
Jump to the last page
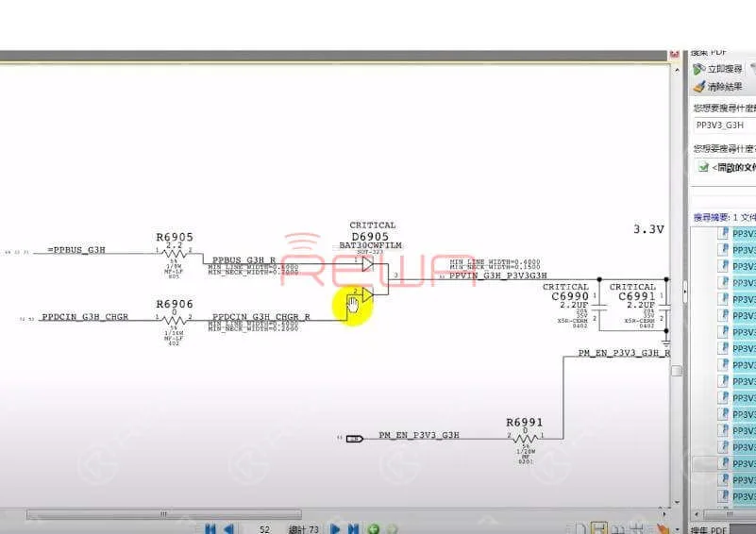[353, 528]
